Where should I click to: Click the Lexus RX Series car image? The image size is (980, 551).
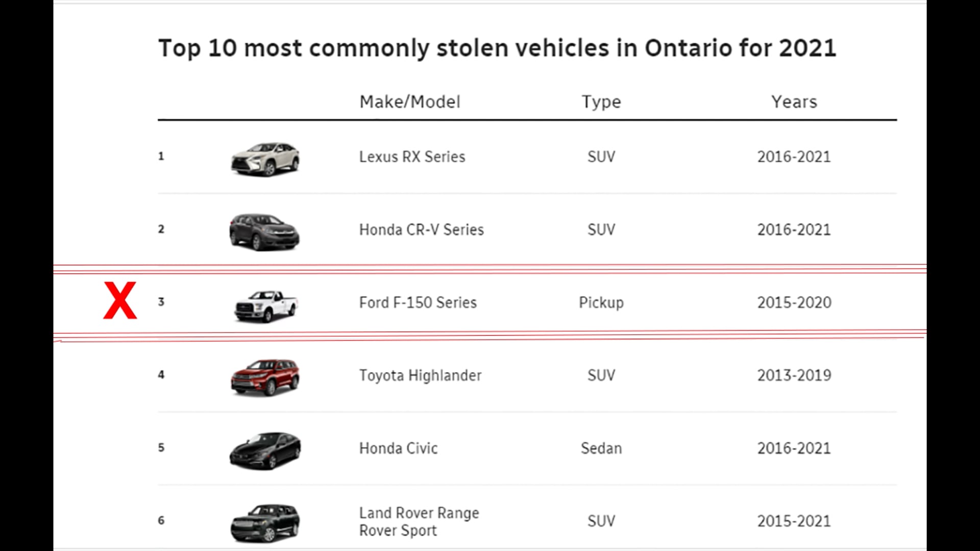(265, 159)
